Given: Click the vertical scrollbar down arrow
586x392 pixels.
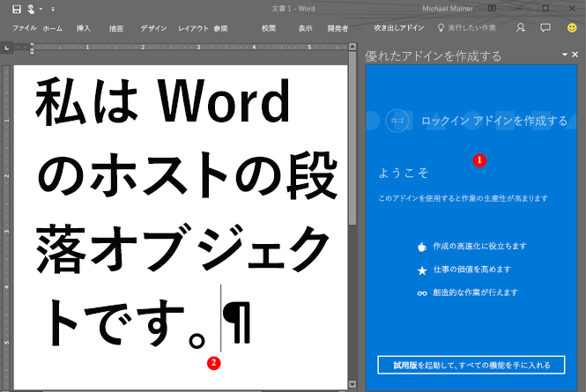Looking at the screenshot, I should click(x=352, y=384).
